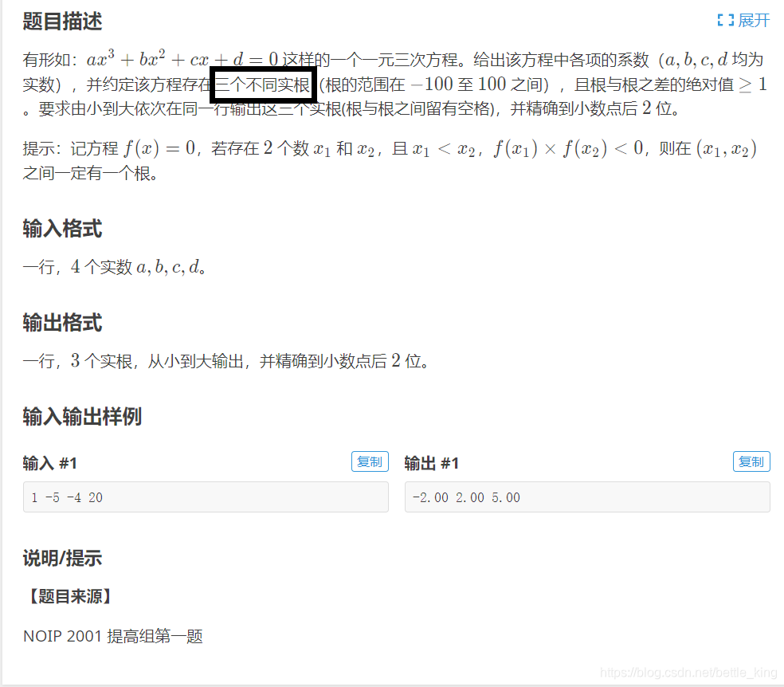Click the 说明/提示 section heading
This screenshot has height=687, width=784.
61,559
